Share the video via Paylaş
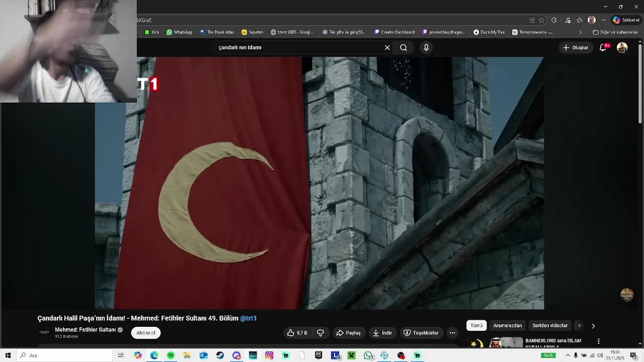The width and height of the screenshot is (644, 362). 349,333
